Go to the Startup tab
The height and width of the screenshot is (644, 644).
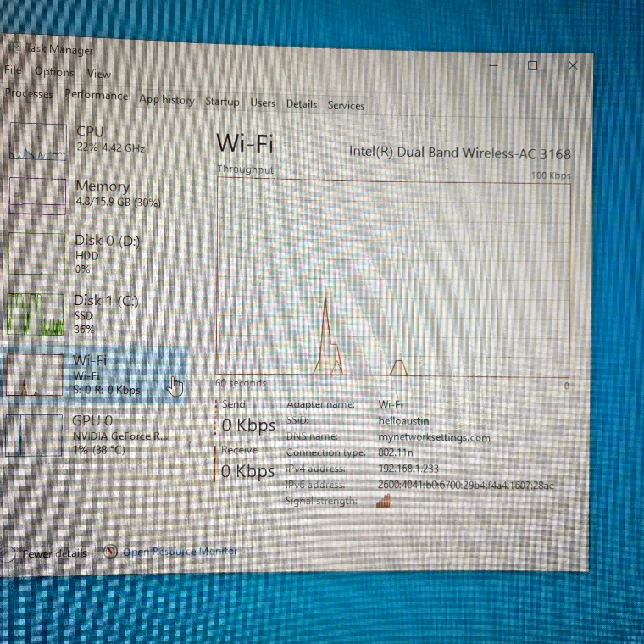222,101
